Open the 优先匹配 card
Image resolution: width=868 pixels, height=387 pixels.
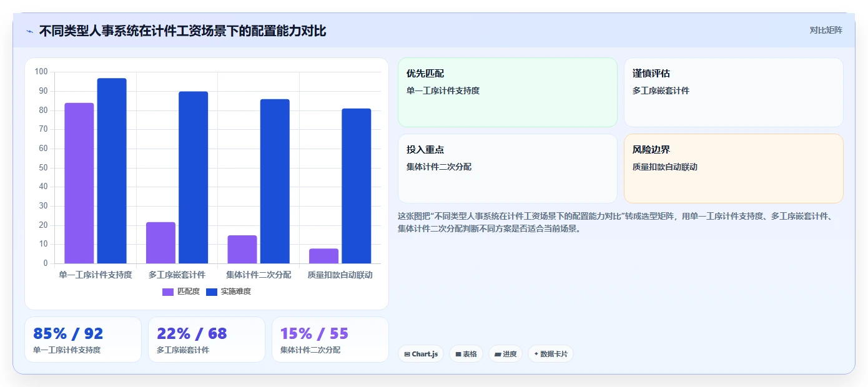click(508, 92)
